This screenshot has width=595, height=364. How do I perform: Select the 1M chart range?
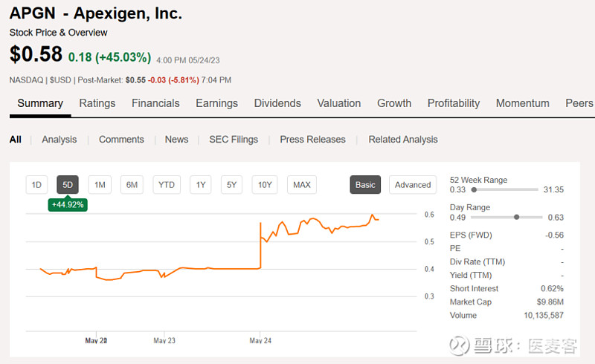click(100, 185)
